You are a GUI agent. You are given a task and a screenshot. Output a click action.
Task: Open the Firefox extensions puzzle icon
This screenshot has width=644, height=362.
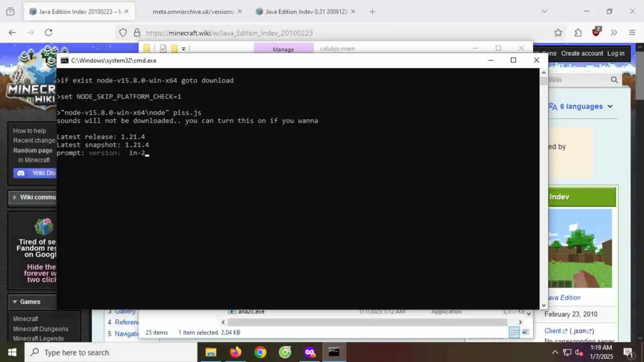point(578,33)
